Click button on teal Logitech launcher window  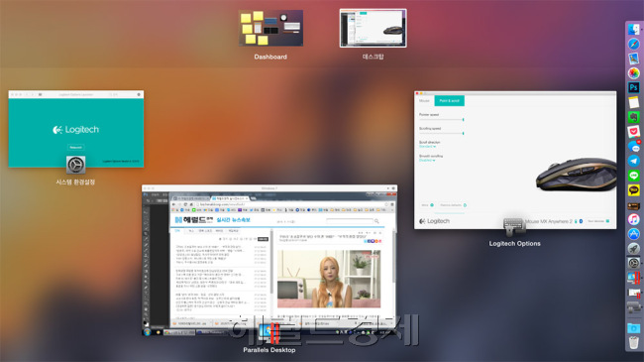point(75,147)
